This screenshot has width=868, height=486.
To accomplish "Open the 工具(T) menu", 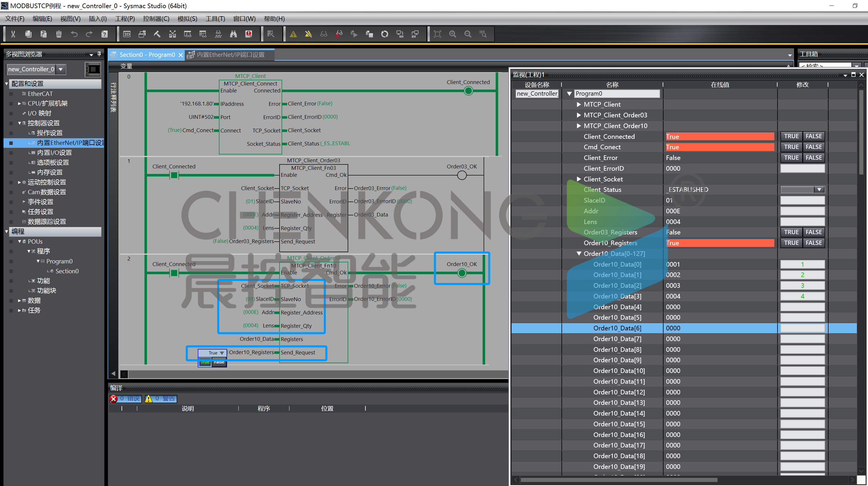I will [x=215, y=19].
